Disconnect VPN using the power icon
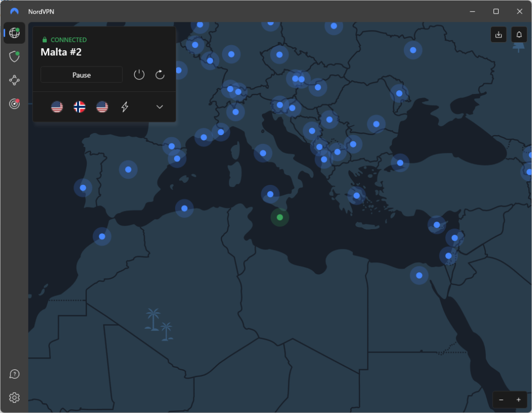 tap(139, 75)
